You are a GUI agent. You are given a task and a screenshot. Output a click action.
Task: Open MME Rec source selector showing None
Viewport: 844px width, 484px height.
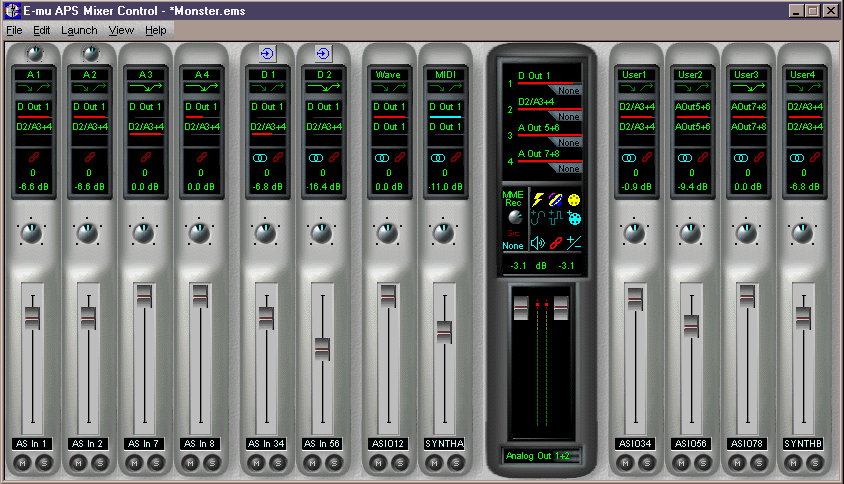coord(513,245)
